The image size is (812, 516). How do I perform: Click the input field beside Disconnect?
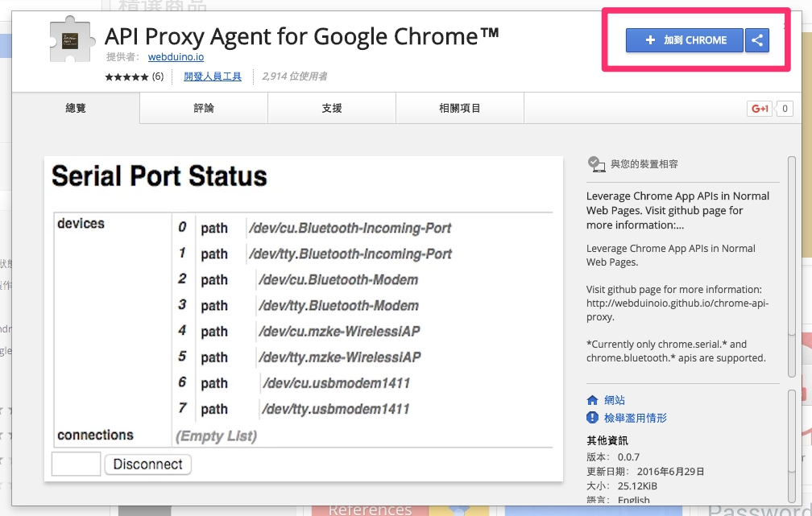coord(76,464)
